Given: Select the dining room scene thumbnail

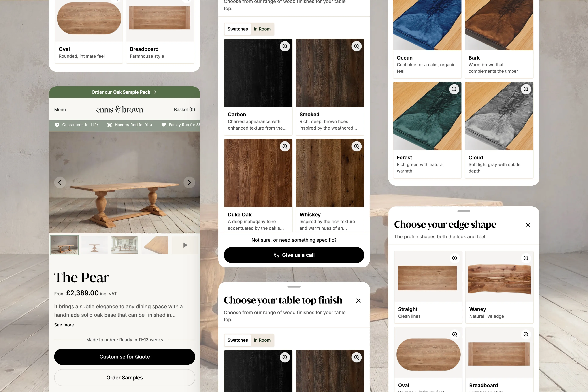Looking at the screenshot, I should (x=124, y=245).
